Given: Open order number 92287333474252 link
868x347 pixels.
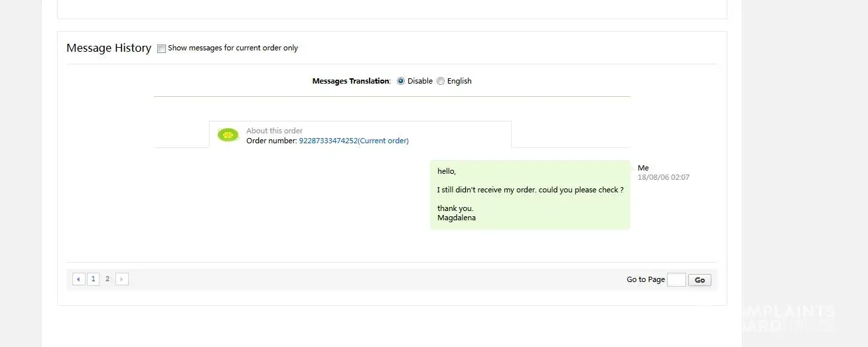Looking at the screenshot, I should point(353,141).
